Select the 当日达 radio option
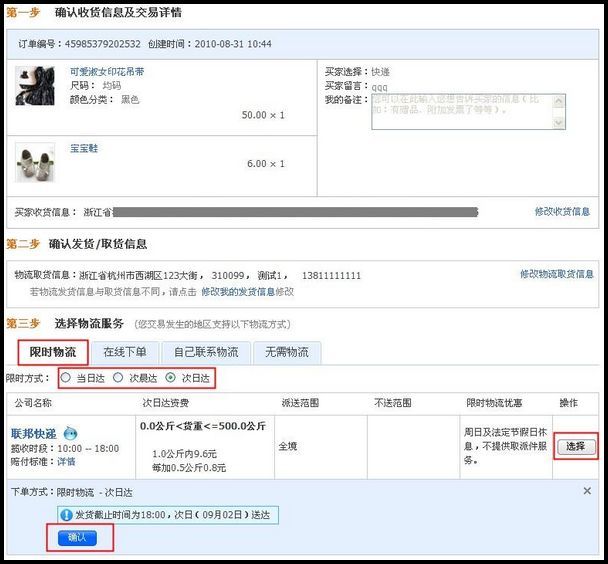This screenshot has width=608, height=564. pyautogui.click(x=66, y=377)
